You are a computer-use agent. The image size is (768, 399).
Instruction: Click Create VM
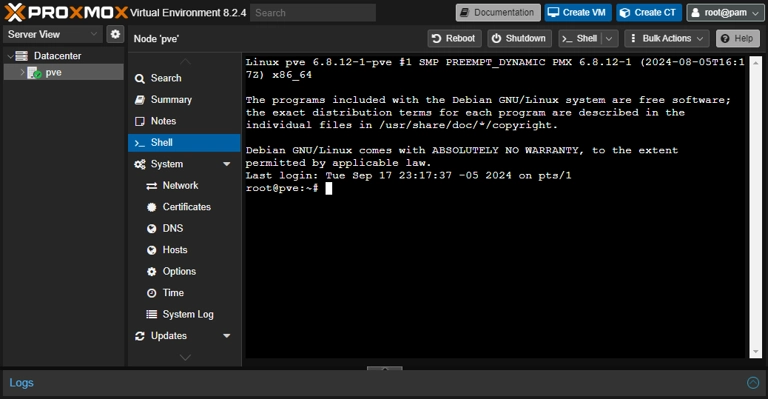(x=578, y=13)
